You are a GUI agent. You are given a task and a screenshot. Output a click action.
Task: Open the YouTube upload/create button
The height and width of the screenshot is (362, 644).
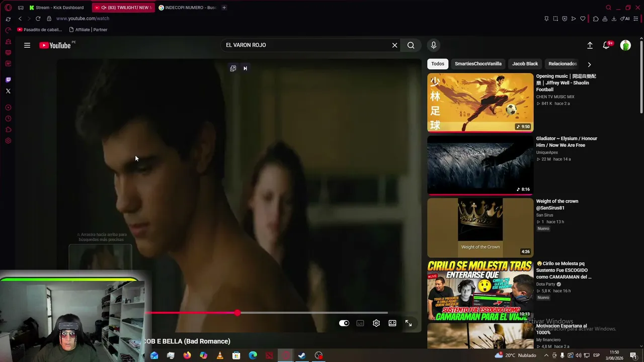pos(590,45)
